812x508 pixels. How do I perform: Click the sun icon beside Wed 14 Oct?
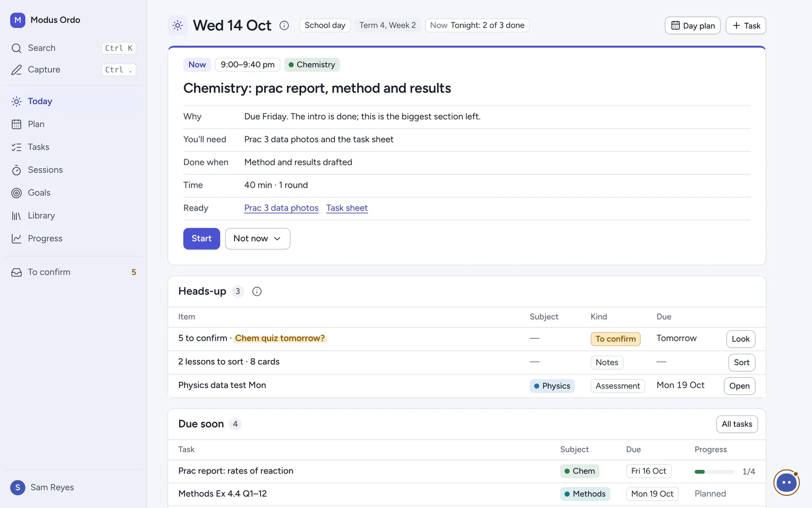click(178, 25)
